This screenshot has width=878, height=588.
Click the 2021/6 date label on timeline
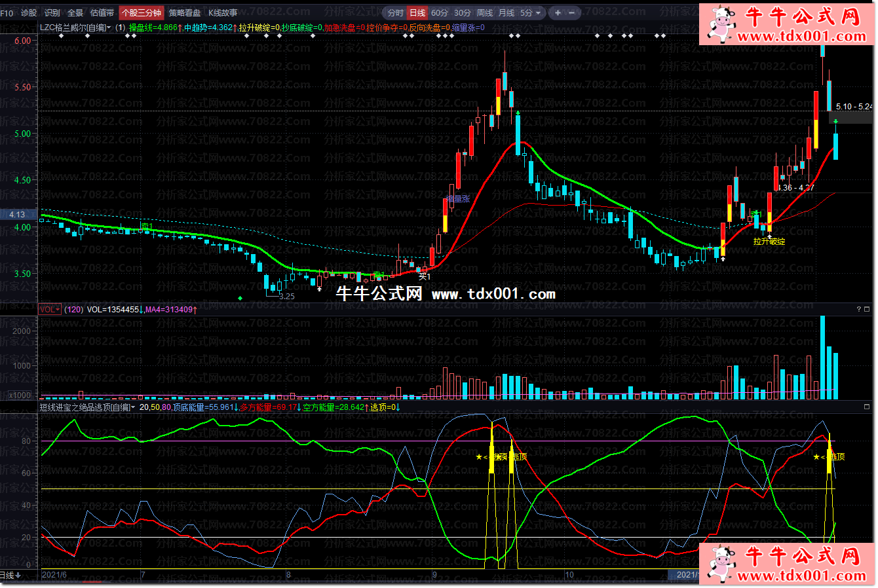(54, 574)
